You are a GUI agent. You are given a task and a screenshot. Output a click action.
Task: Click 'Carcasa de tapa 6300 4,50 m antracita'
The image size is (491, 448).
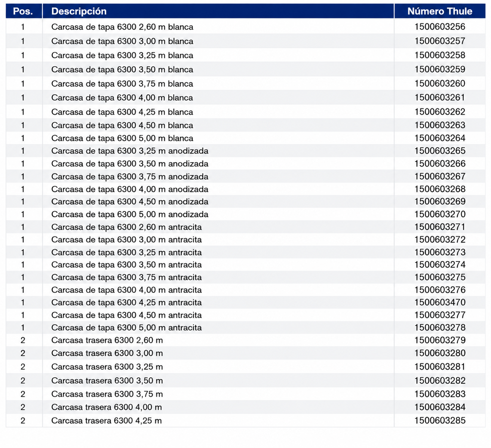point(126,315)
